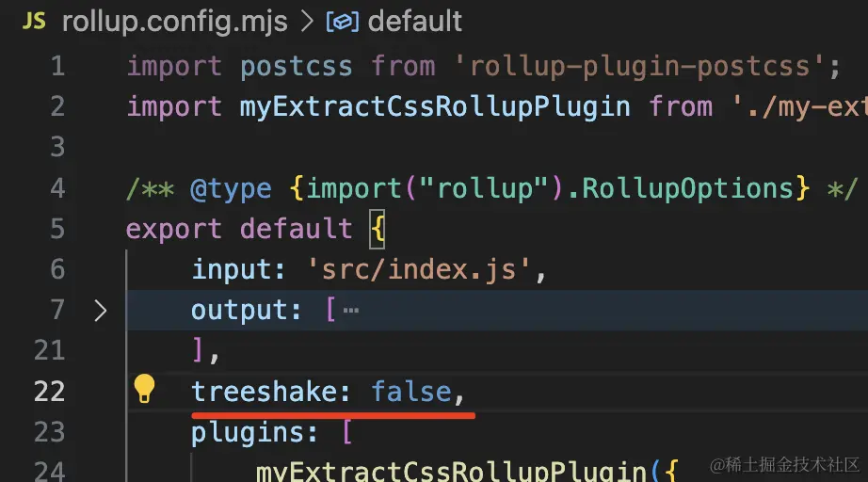Click the myExtractCssRollupPlugin call on line 24
Viewport: 868px width, 482px height.
pos(451,471)
